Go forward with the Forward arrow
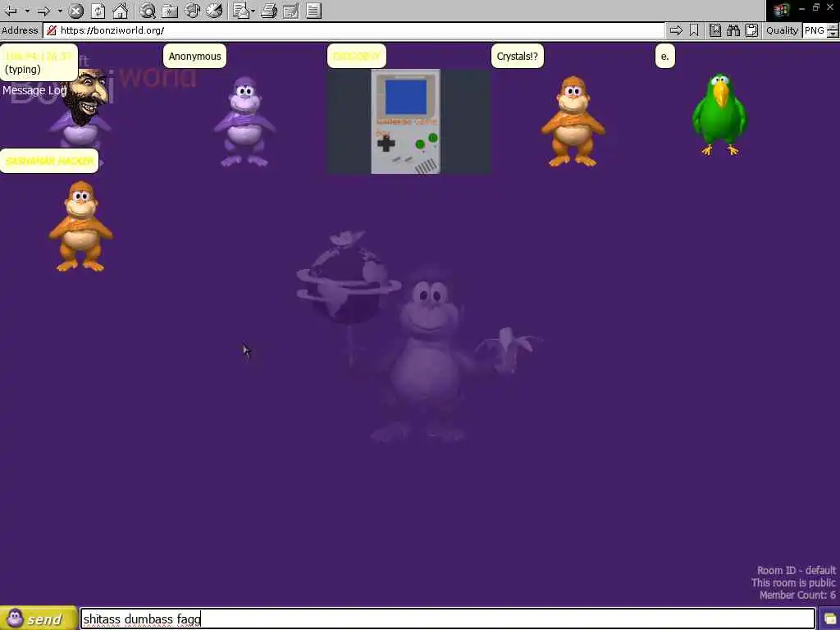 click(44, 10)
